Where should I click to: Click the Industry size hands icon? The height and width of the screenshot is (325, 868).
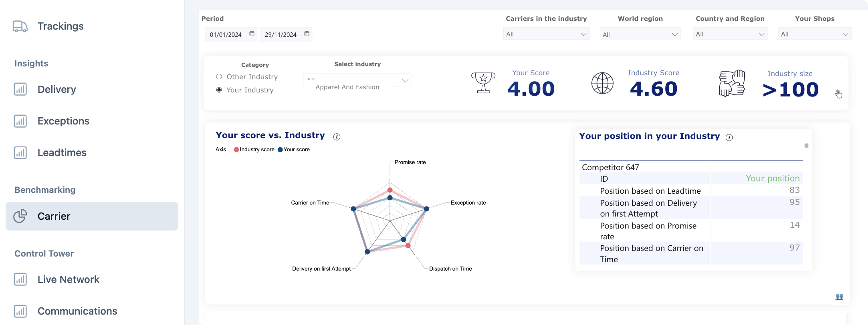point(732,83)
